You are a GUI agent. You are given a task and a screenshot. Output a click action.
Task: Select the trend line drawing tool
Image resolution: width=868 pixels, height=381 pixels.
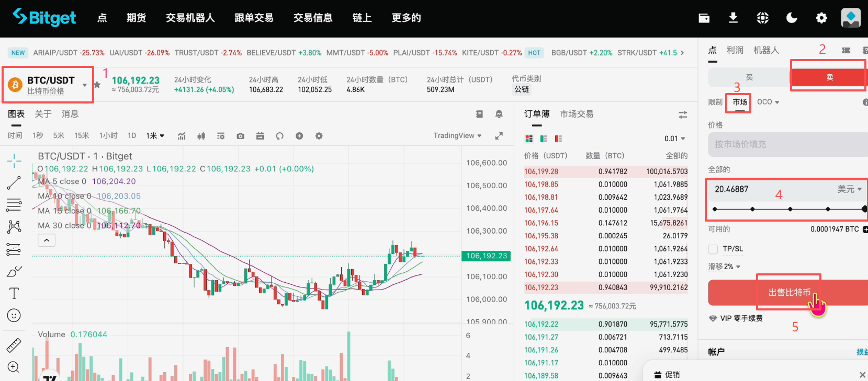pos(14,182)
